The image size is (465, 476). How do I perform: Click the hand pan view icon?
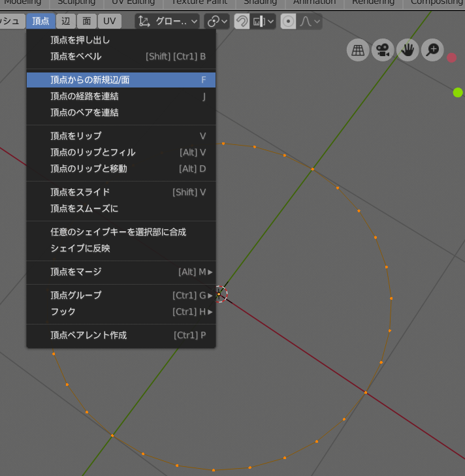408,50
